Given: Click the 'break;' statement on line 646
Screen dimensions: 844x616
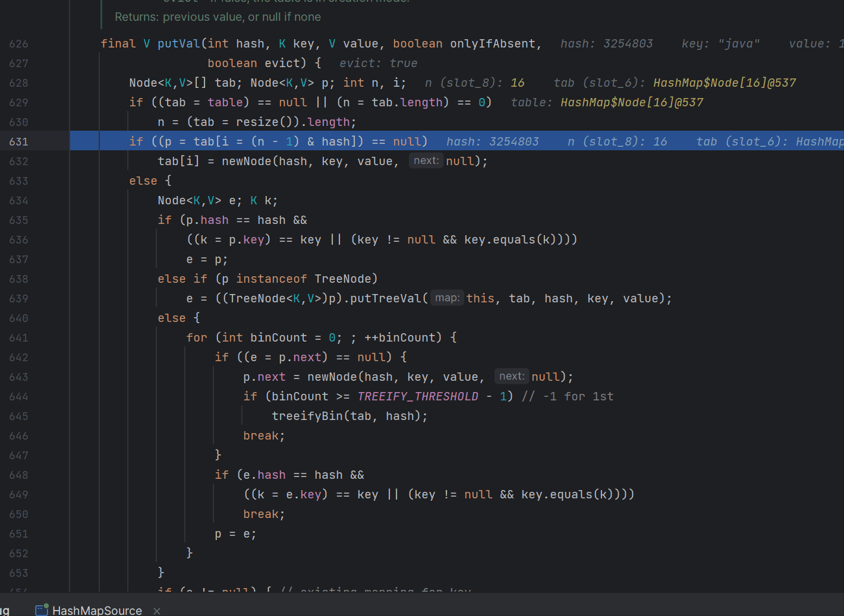Looking at the screenshot, I should tap(264, 435).
